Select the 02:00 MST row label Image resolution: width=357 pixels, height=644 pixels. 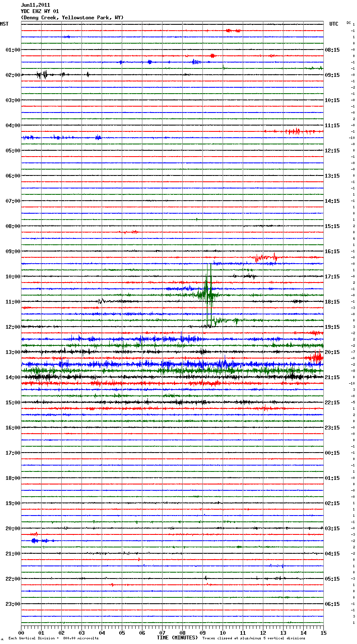(x=13, y=75)
